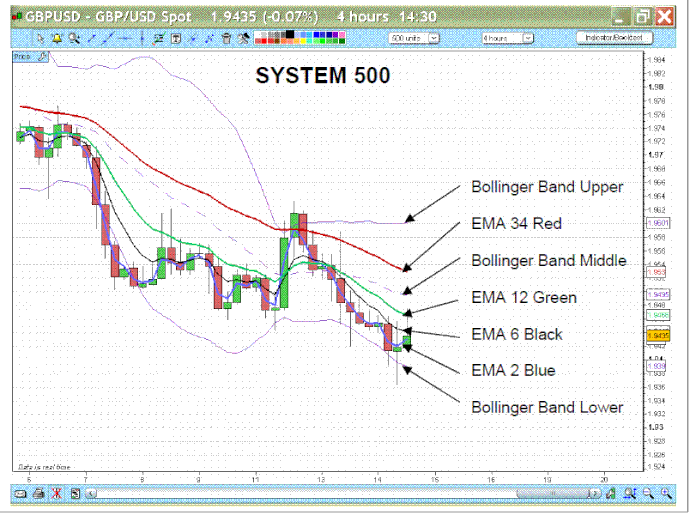Minimize the chart window

click(620, 17)
